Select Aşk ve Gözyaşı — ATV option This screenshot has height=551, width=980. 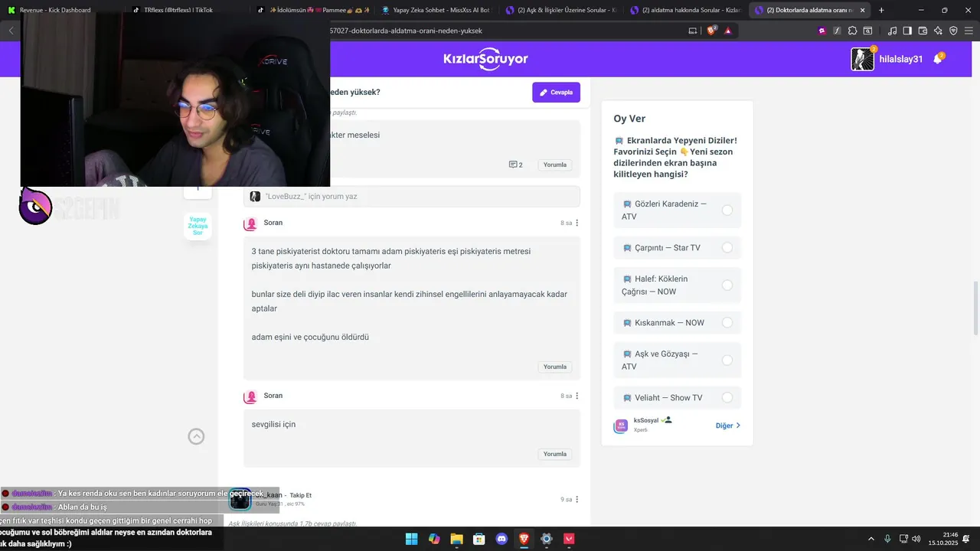pyautogui.click(x=678, y=360)
